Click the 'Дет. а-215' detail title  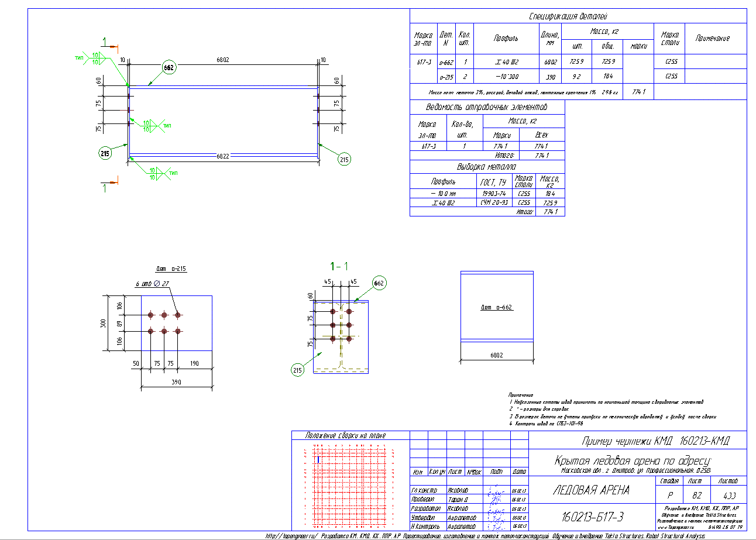(x=170, y=269)
